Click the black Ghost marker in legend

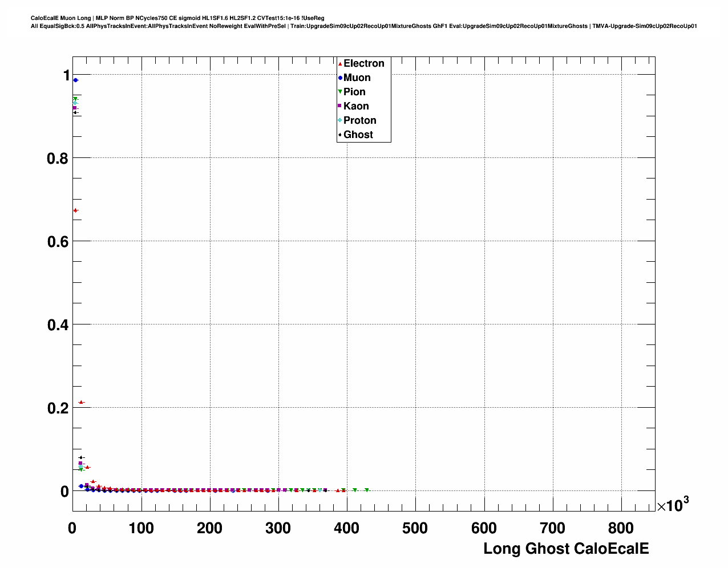(340, 135)
